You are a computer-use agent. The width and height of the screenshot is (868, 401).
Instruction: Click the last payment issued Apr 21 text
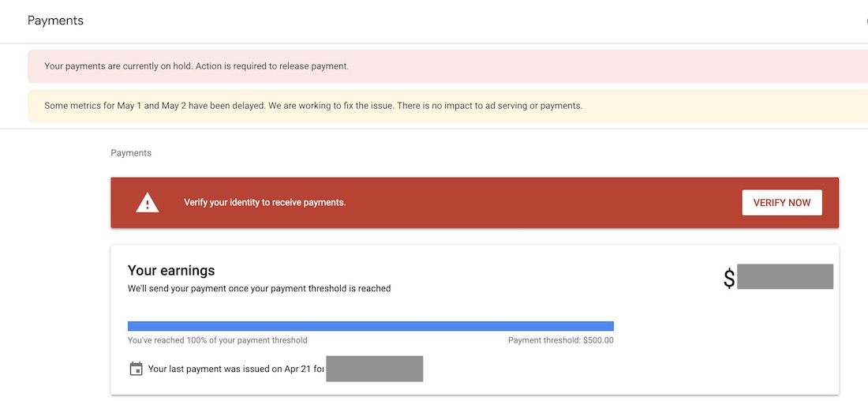coord(236,369)
